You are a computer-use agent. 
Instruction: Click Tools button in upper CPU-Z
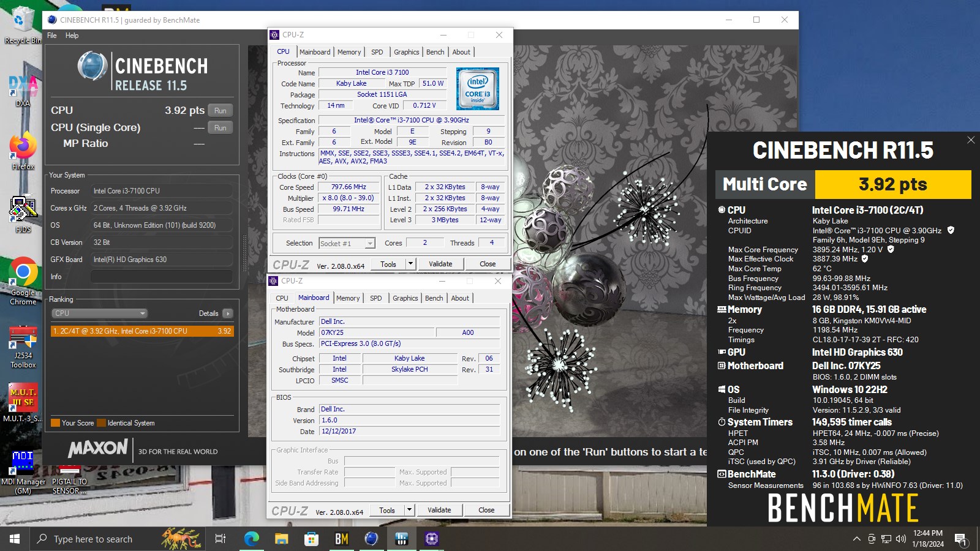pyautogui.click(x=388, y=264)
